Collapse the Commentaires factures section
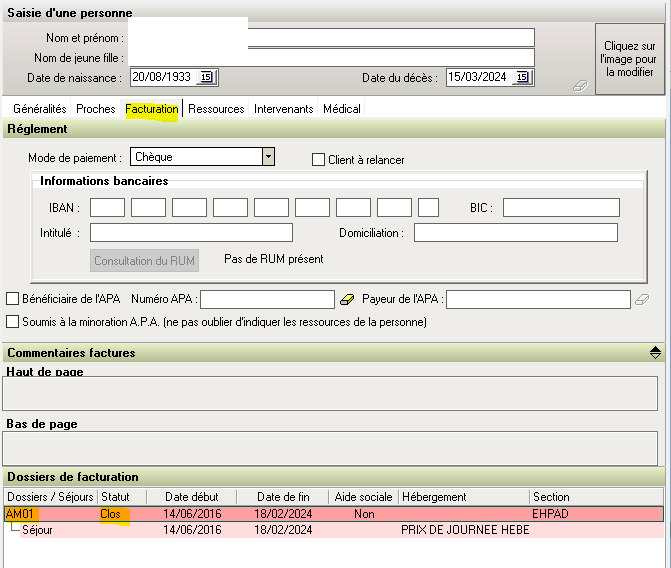Viewport: 671px width, 568px height. coord(655,353)
